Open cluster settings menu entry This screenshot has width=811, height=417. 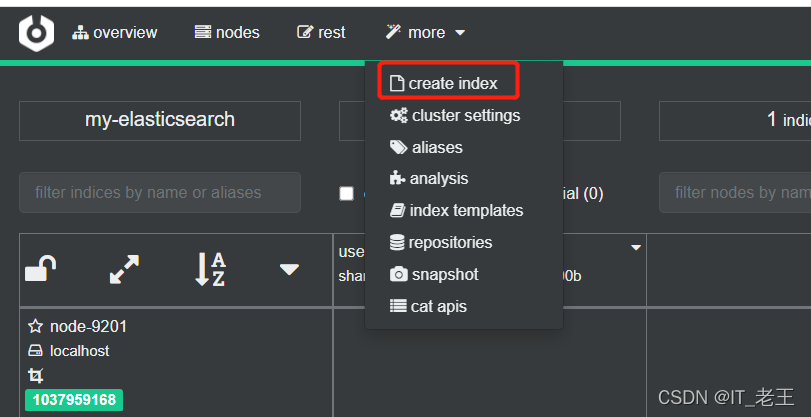coord(454,115)
